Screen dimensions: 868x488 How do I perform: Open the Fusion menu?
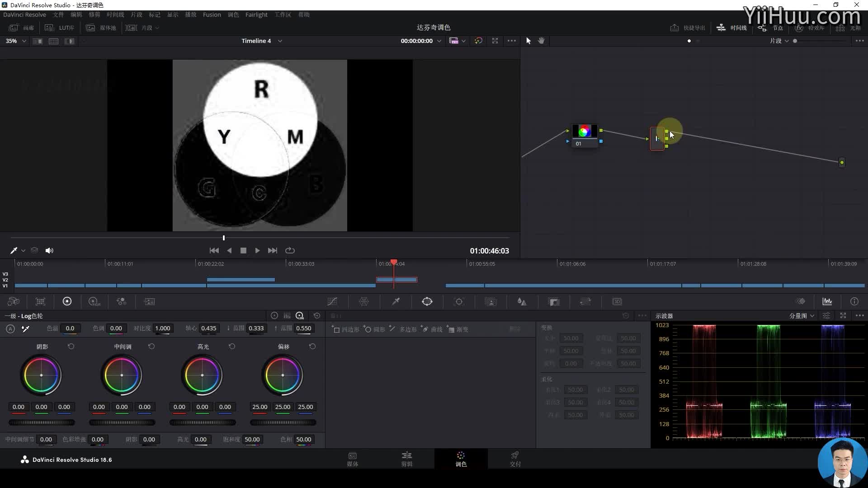212,14
